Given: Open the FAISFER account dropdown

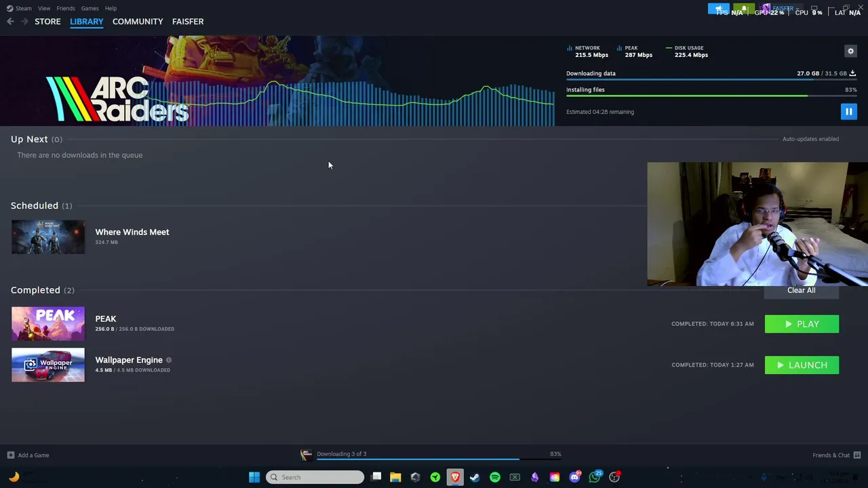Looking at the screenshot, I should pos(781,9).
